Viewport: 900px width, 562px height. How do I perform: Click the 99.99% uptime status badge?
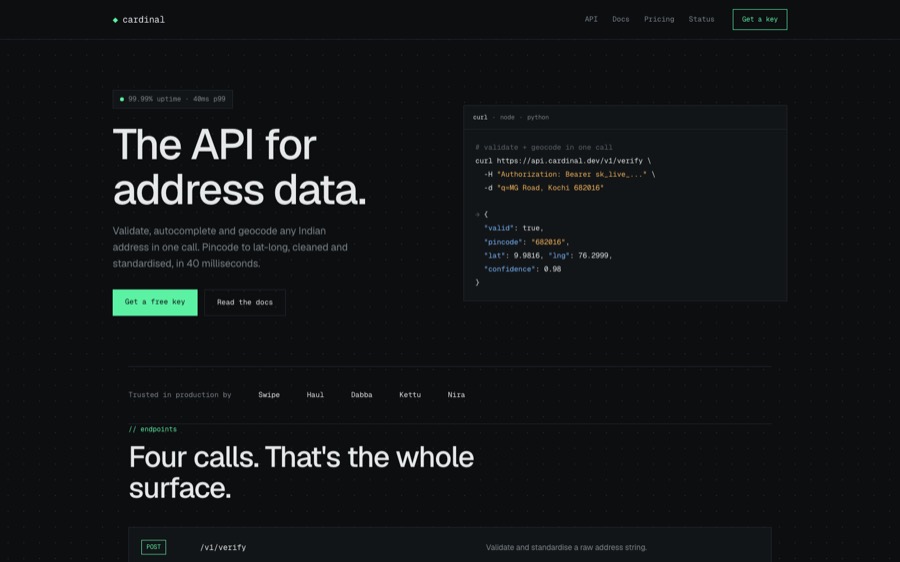(172, 99)
